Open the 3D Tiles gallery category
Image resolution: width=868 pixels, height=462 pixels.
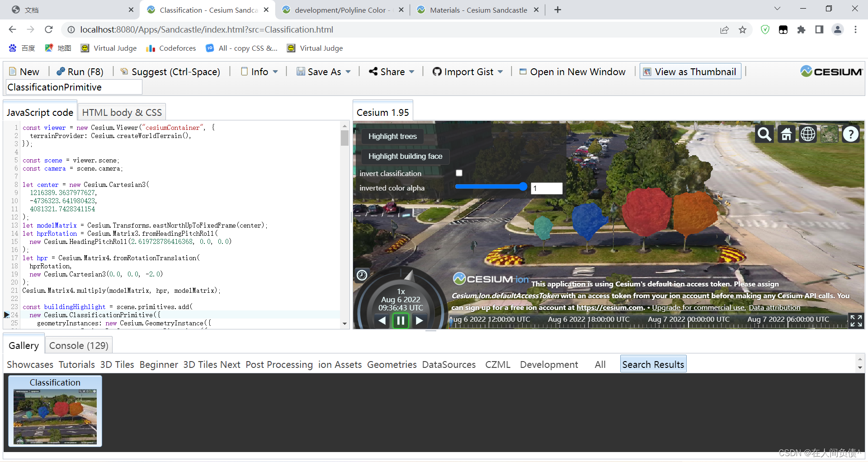[x=117, y=364]
